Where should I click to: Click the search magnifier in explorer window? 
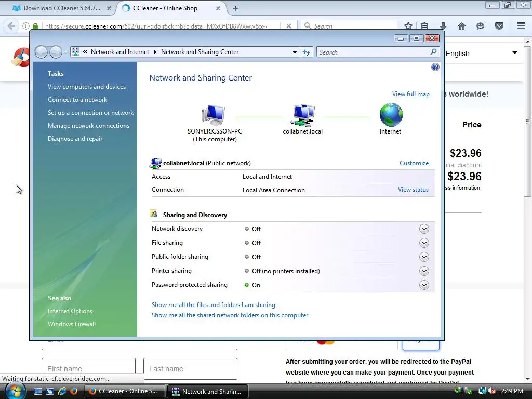(x=433, y=52)
